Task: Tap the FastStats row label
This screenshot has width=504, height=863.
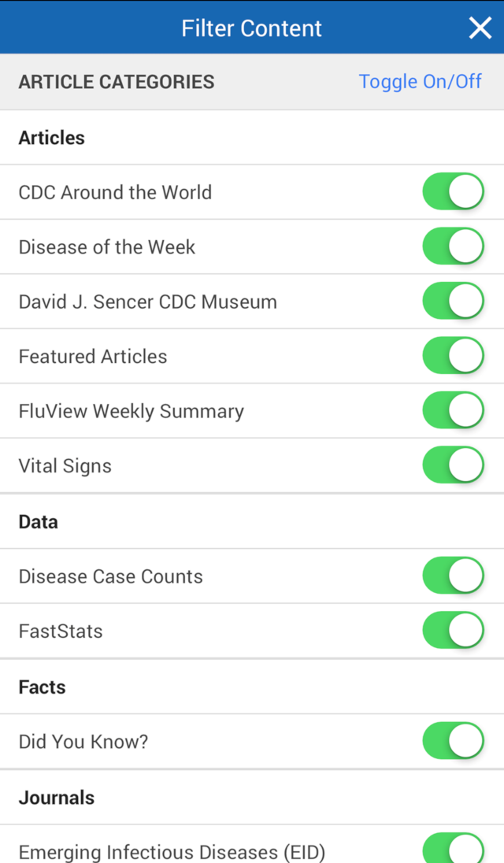Action: coord(61,632)
